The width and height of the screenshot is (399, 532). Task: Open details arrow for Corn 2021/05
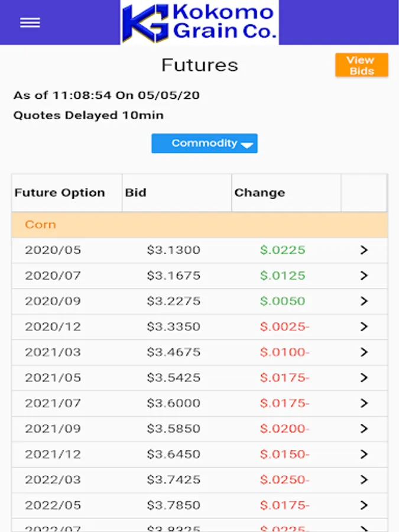point(364,378)
